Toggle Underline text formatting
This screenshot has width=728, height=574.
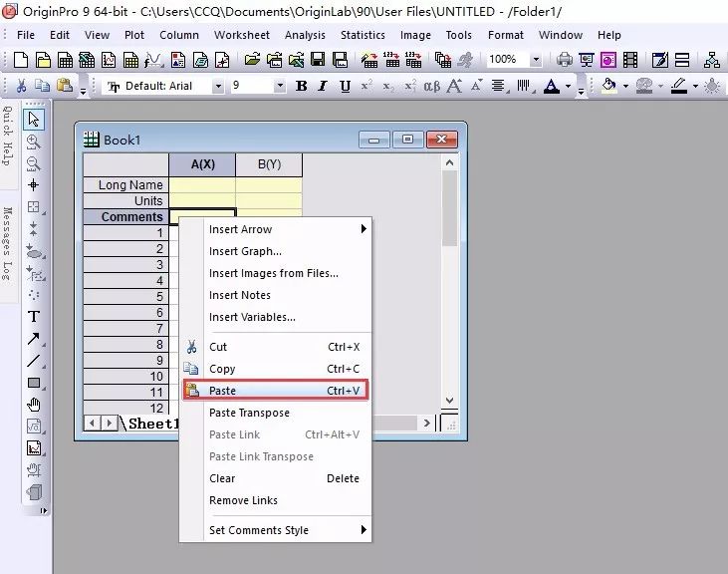345,86
